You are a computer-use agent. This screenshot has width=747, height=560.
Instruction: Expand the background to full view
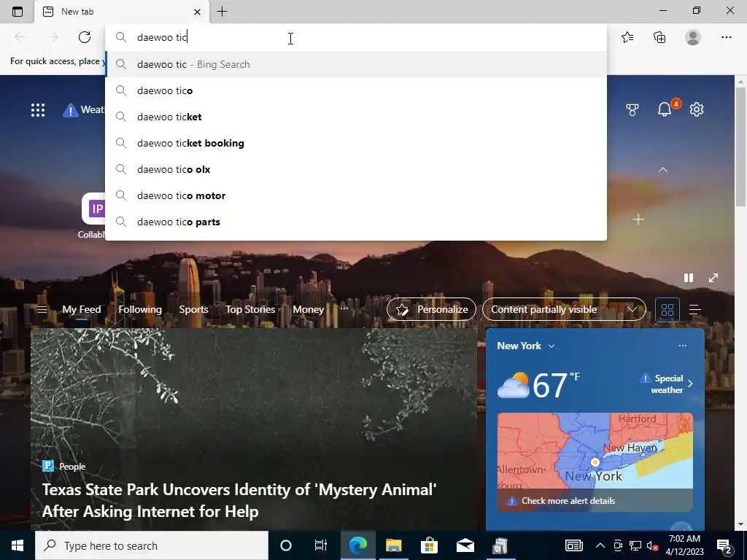click(x=713, y=278)
